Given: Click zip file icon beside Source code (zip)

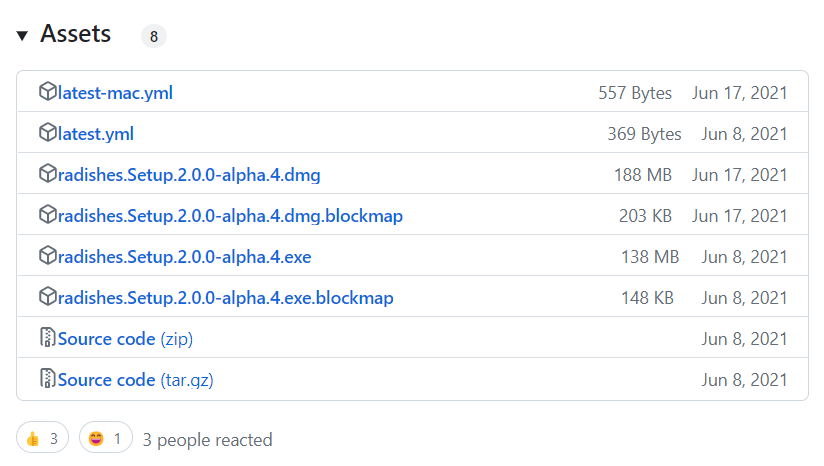Looking at the screenshot, I should tap(47, 339).
